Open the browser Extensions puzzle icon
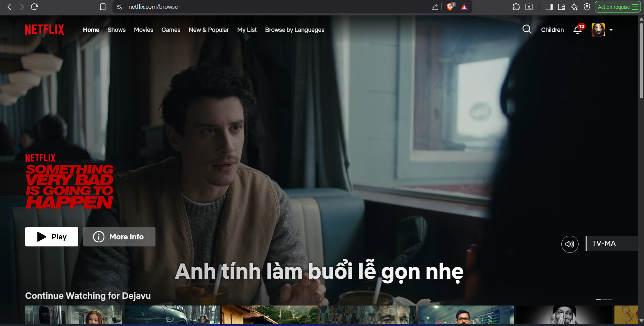This screenshot has height=326, width=644. pos(516,7)
